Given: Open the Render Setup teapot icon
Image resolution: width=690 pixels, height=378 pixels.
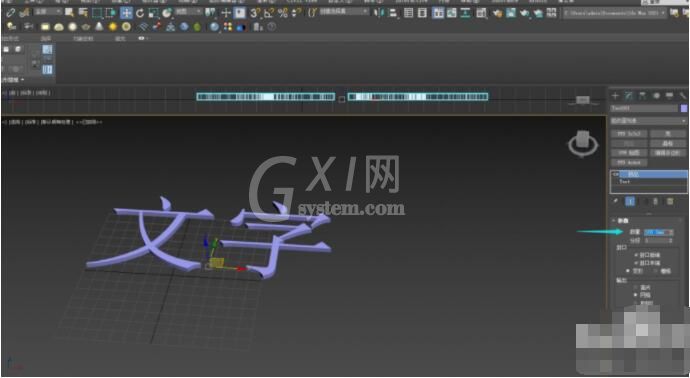Looking at the screenshot, I should pos(498,14).
